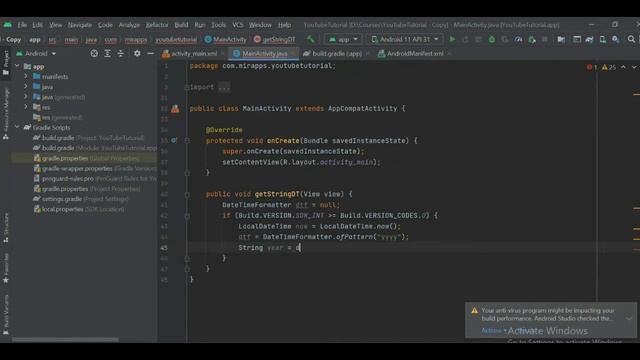
Task: Open the Project tool window stripe button
Action: tap(6, 63)
